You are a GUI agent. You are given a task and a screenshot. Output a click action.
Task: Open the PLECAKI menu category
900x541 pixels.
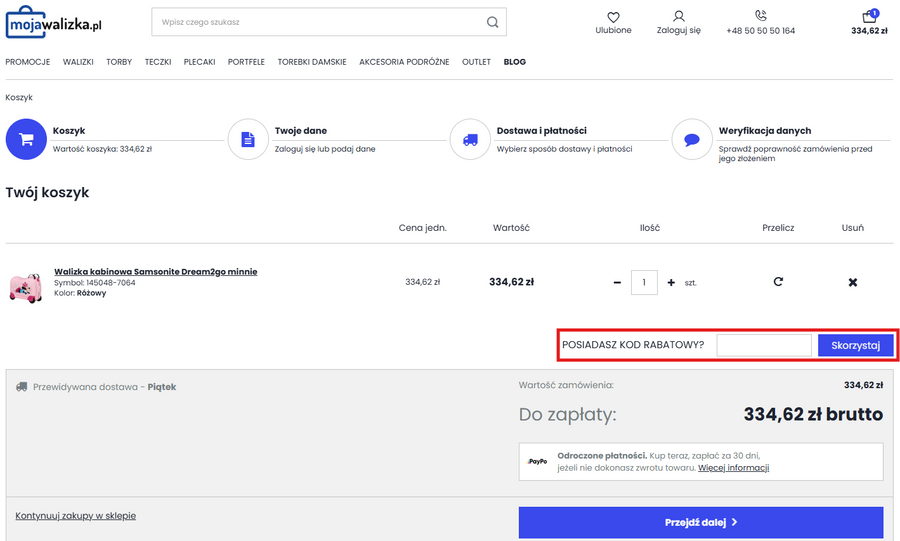click(199, 62)
